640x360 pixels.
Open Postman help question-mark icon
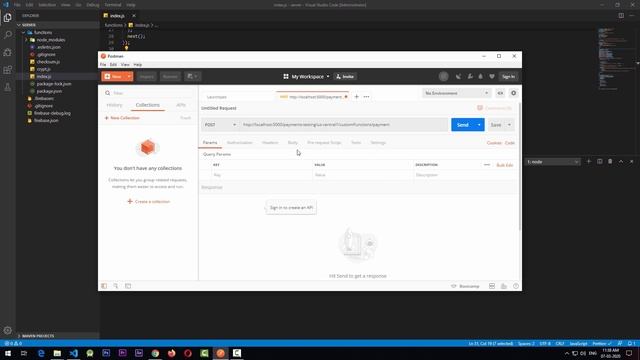[516, 286]
